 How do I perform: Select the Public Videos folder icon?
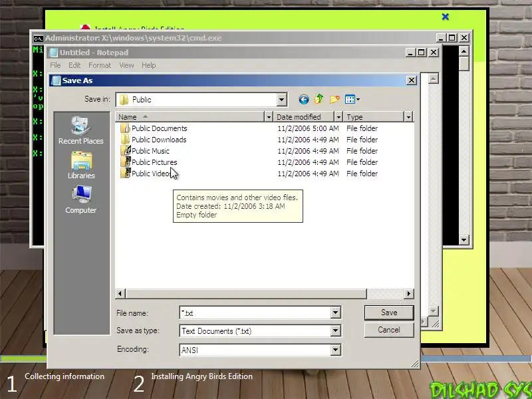(126, 173)
